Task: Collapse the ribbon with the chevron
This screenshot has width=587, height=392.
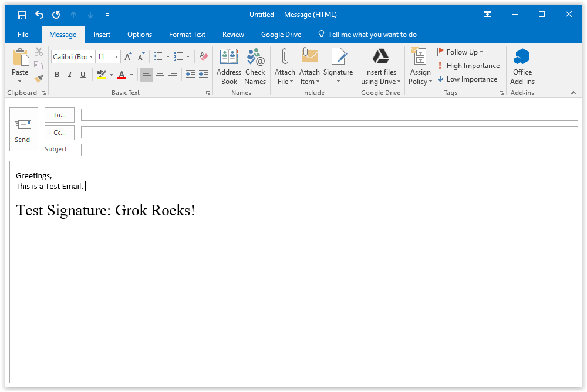Action: [573, 93]
